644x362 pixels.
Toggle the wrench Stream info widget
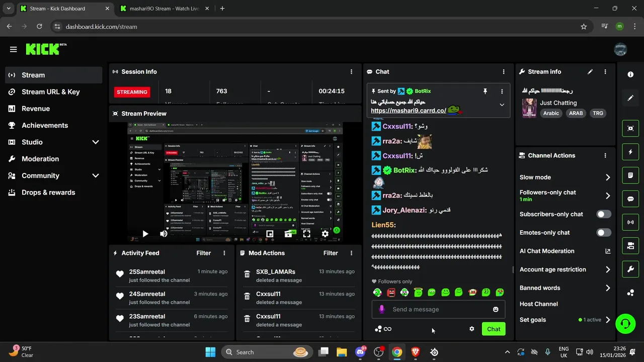[x=630, y=269]
